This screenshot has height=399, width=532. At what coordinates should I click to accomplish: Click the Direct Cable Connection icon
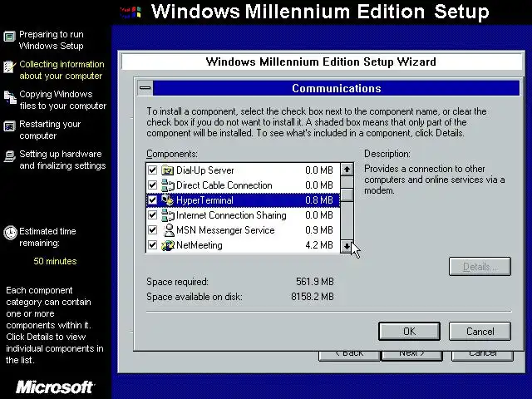point(168,185)
